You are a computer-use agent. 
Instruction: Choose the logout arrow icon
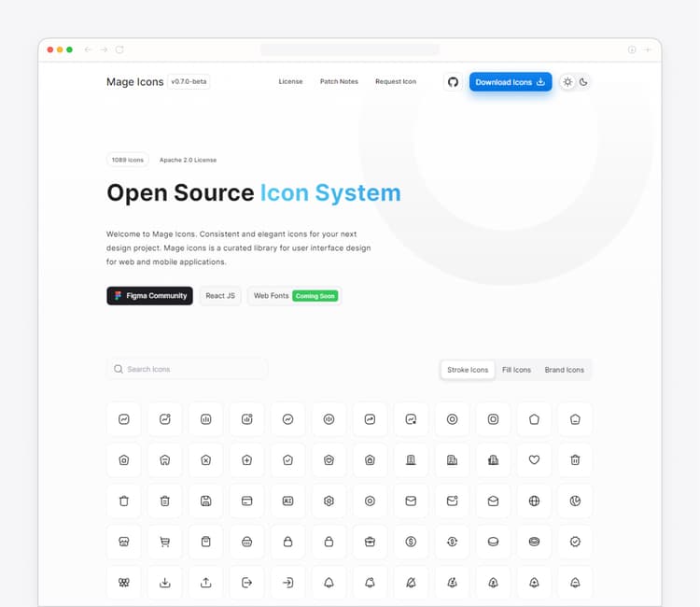[247, 583]
